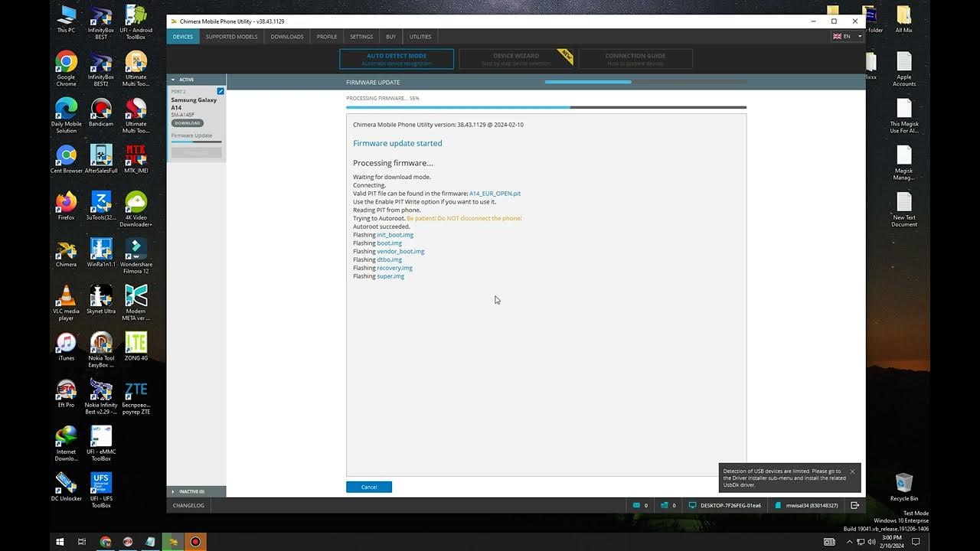The width and height of the screenshot is (980, 551).
Task: Cancel the firmware update
Action: tap(369, 487)
